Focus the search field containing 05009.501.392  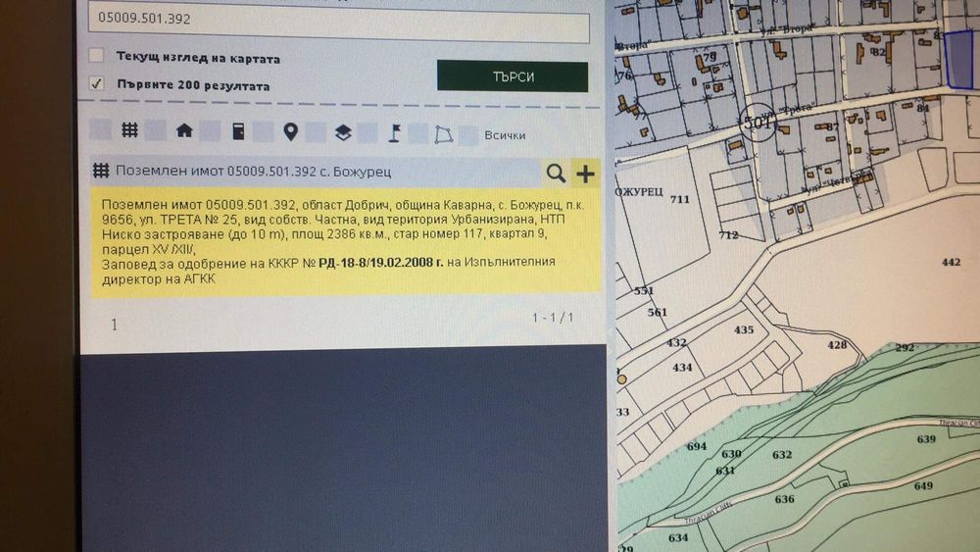(339, 23)
